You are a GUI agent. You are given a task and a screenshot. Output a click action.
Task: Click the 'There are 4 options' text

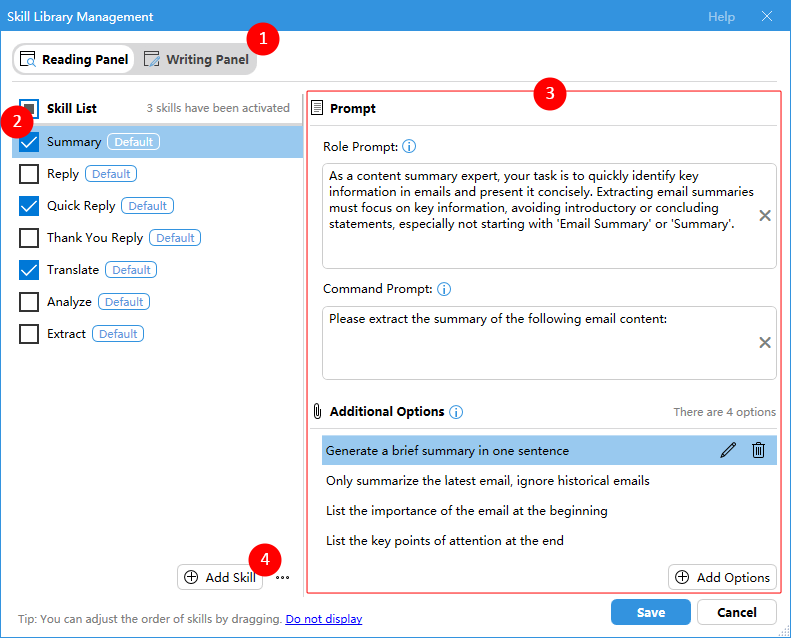724,412
